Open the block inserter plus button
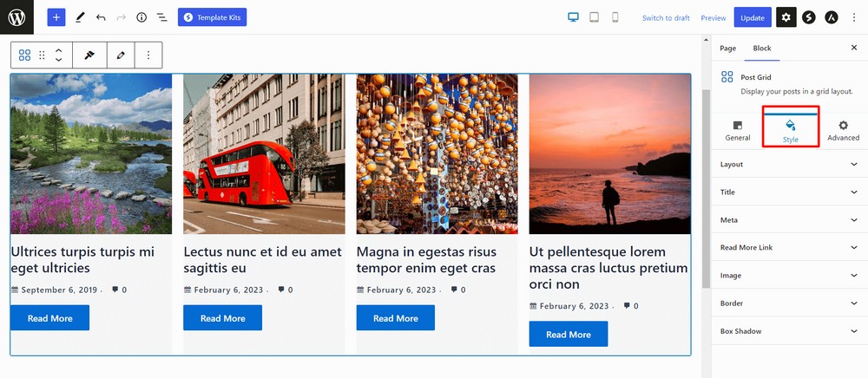This screenshot has width=868, height=378. tap(56, 17)
